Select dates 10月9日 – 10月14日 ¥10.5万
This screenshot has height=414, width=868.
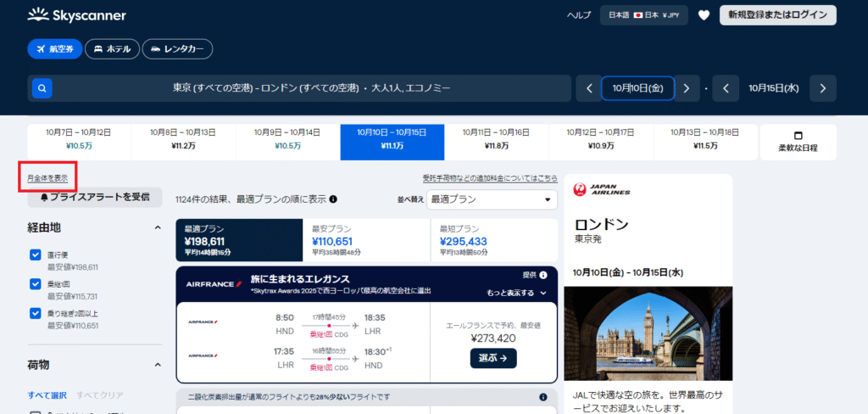(287, 142)
